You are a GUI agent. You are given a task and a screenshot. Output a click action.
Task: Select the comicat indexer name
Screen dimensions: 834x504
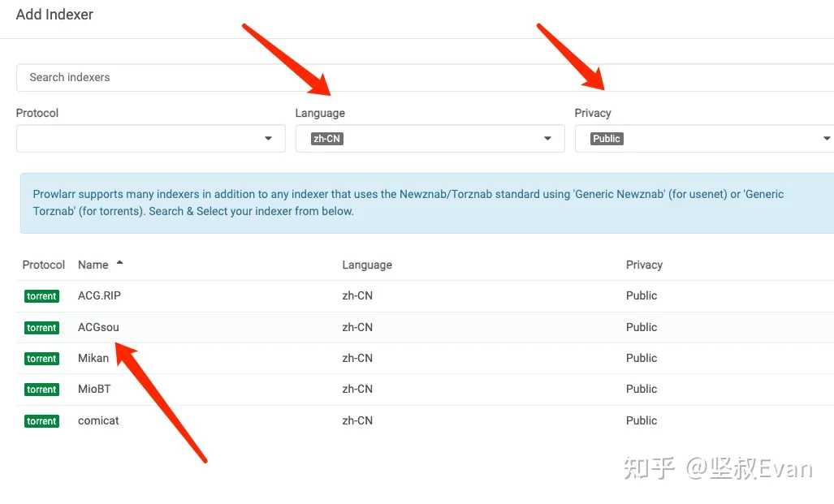point(98,420)
